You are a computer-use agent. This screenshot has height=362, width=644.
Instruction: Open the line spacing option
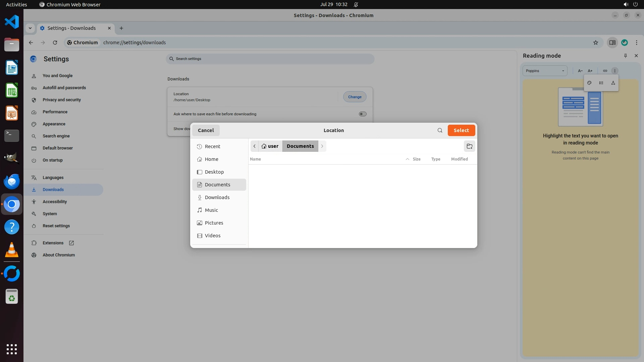(601, 83)
